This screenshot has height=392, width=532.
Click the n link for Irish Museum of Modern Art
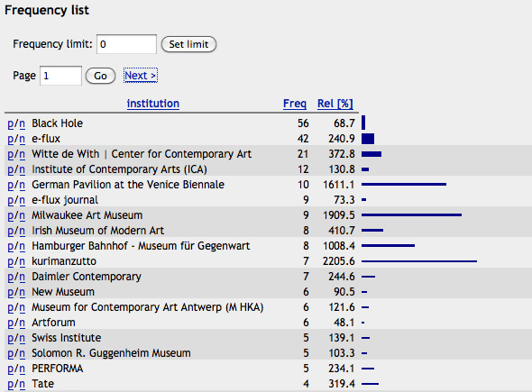click(x=22, y=231)
